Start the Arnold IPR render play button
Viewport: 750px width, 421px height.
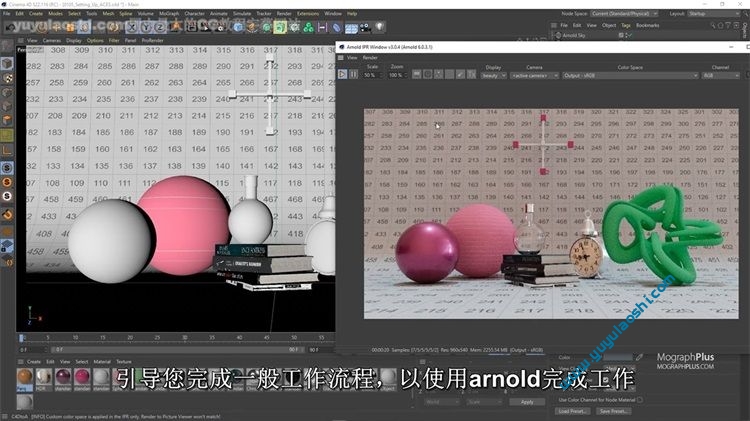342,75
